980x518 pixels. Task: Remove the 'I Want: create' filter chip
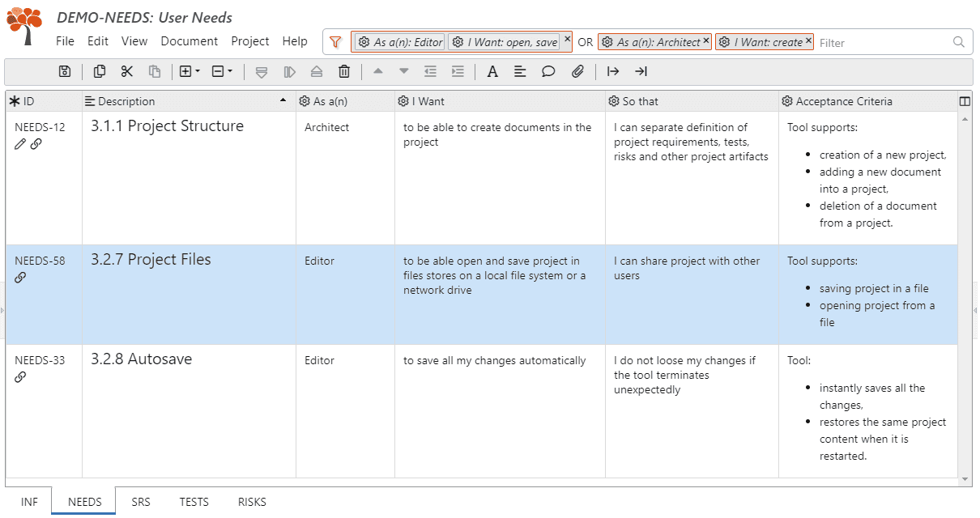click(x=808, y=40)
